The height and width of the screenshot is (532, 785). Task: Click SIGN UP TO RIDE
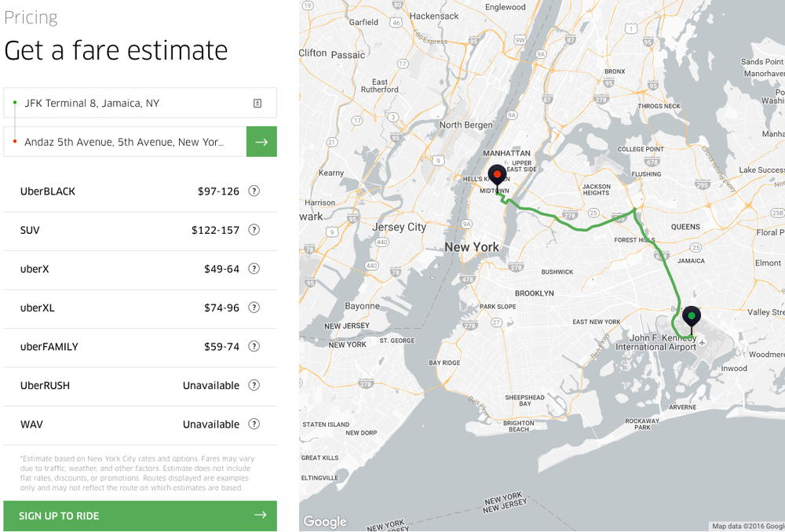point(140,516)
